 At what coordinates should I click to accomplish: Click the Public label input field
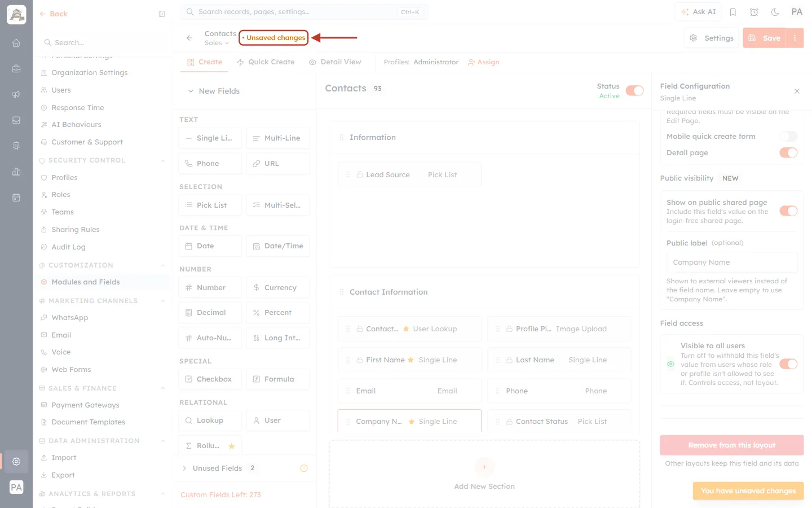732,262
